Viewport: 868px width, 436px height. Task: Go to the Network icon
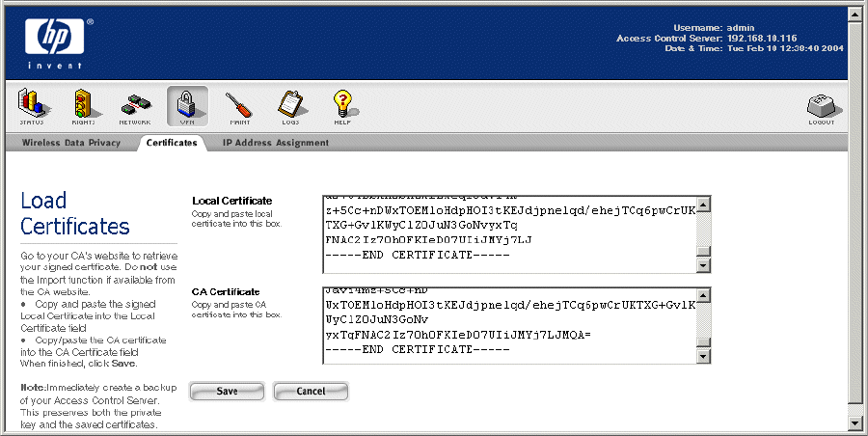click(x=135, y=105)
